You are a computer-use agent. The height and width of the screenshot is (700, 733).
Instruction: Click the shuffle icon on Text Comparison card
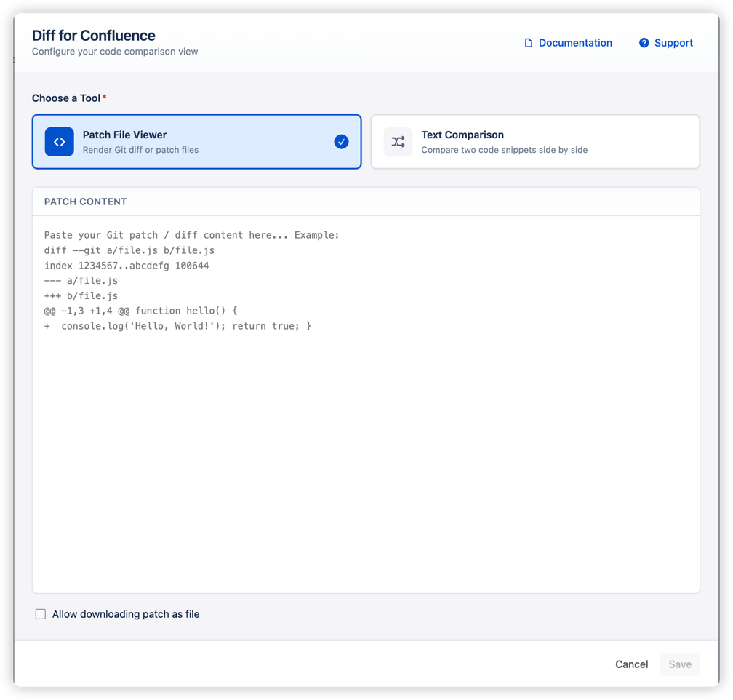398,142
